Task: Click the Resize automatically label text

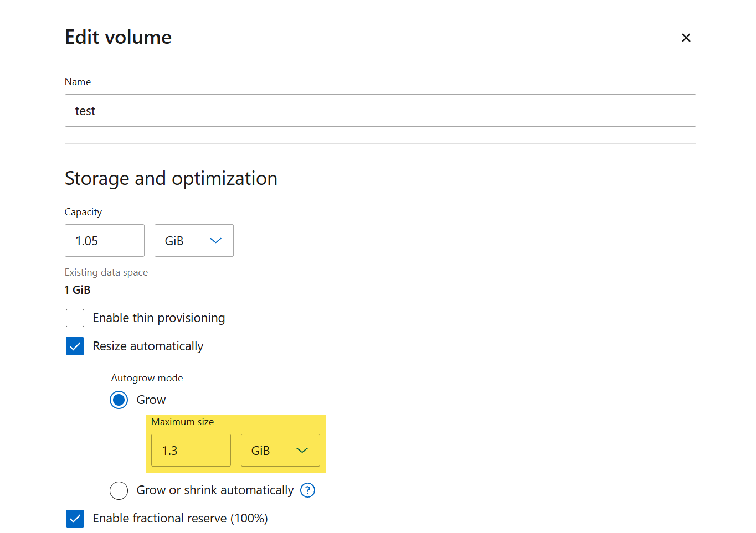Action: click(x=148, y=346)
